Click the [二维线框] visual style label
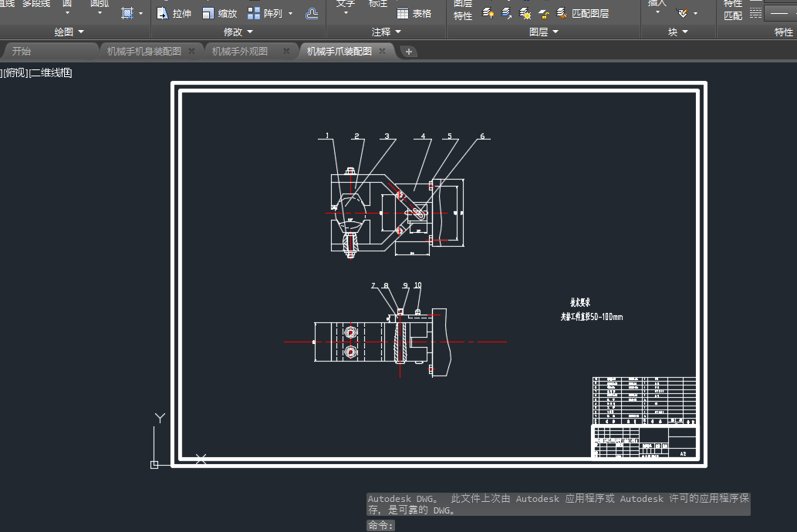The height and width of the screenshot is (532, 797). click(x=50, y=72)
